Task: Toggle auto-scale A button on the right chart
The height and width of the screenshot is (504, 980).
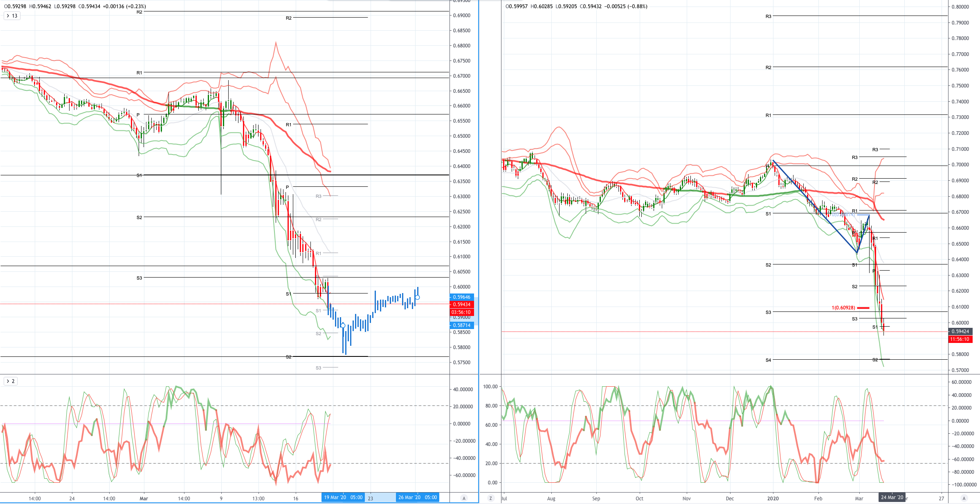Action: (x=964, y=498)
